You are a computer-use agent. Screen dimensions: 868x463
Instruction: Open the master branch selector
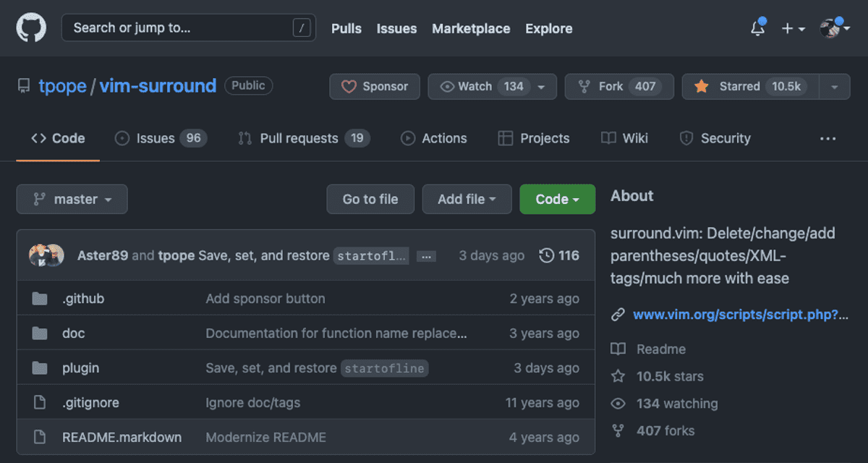pos(72,199)
